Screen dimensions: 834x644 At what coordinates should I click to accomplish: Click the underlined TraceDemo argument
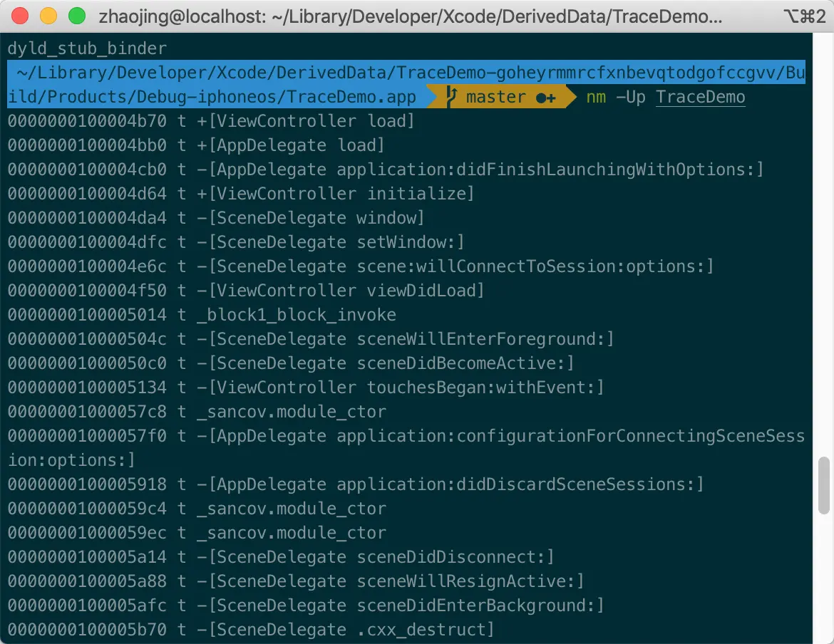tap(700, 97)
